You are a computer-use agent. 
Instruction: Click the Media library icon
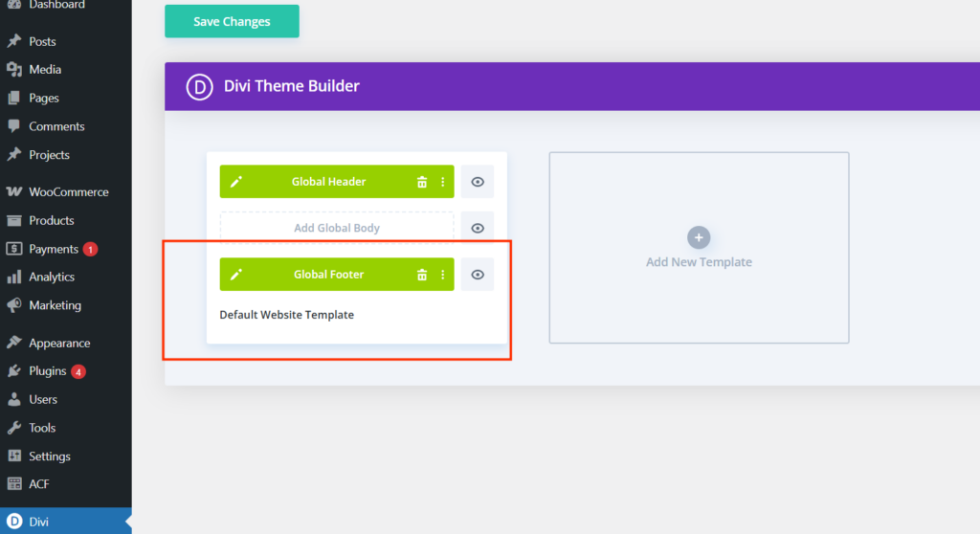(13, 70)
